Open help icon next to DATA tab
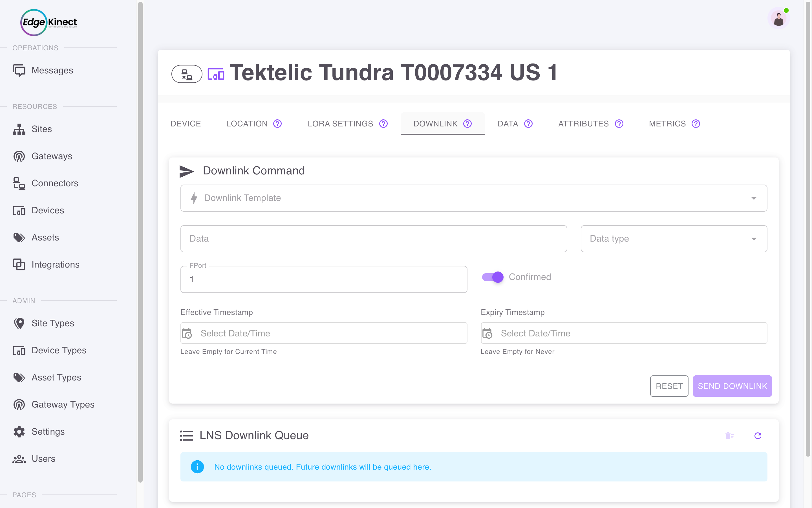 click(x=528, y=124)
